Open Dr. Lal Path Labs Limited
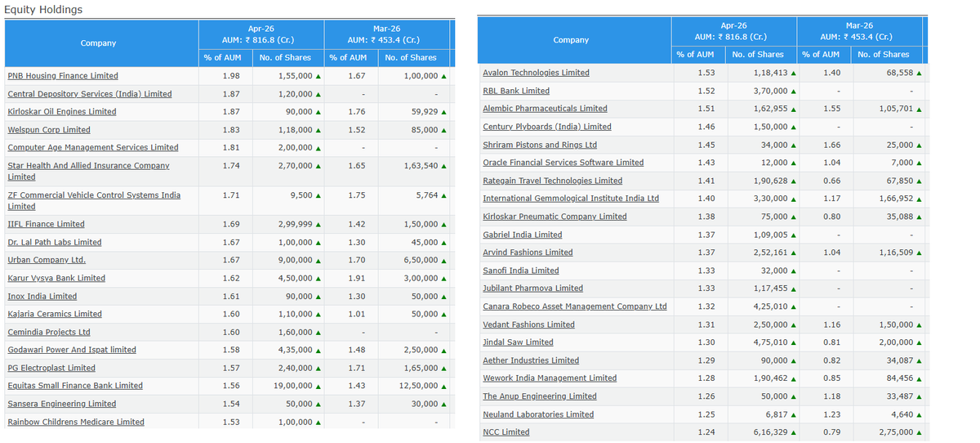Screen dimensions: 980x443 coord(55,243)
